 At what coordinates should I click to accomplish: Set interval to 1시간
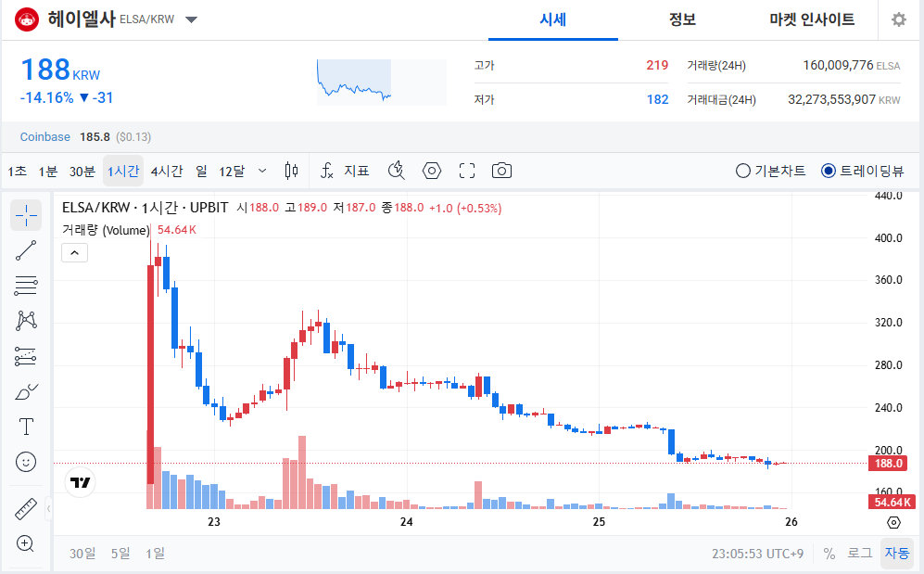pos(123,171)
